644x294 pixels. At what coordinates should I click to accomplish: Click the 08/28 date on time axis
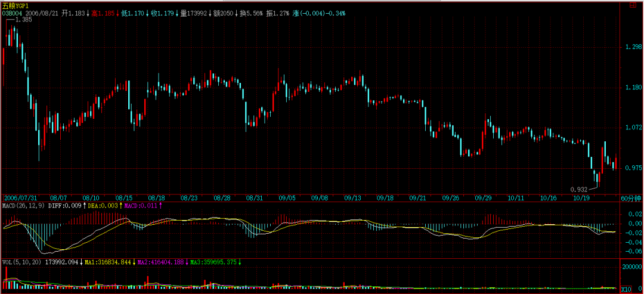click(222, 198)
